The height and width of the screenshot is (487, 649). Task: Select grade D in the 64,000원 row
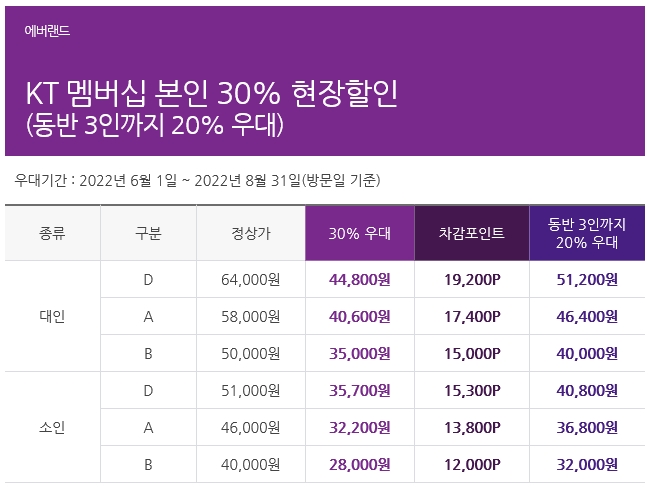tap(148, 280)
